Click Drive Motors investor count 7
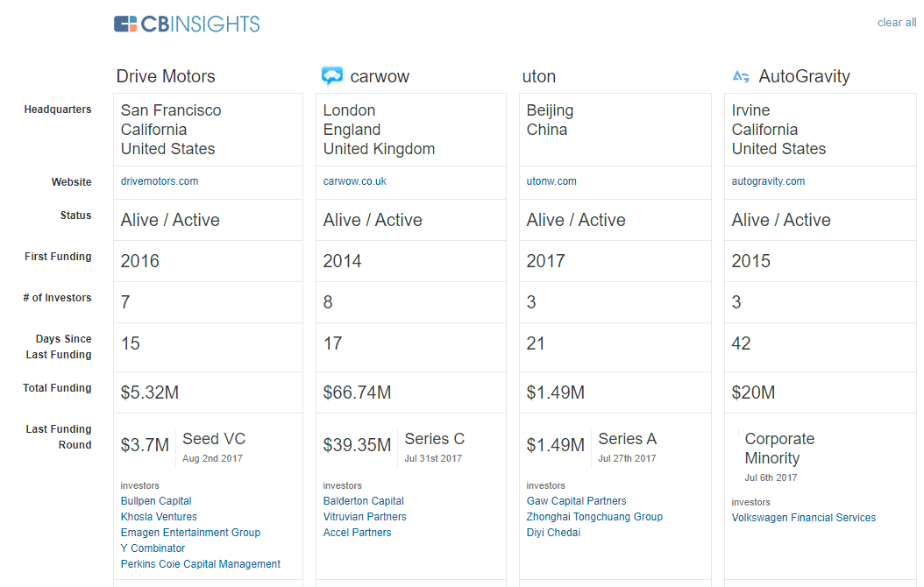The height and width of the screenshot is (587, 924). [x=125, y=302]
